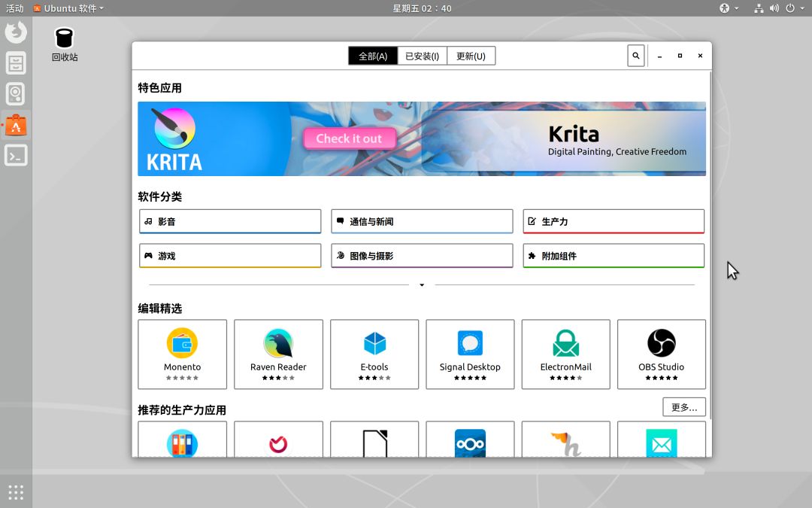Open 生产力 category
Image resolution: width=812 pixels, height=508 pixels.
point(614,221)
